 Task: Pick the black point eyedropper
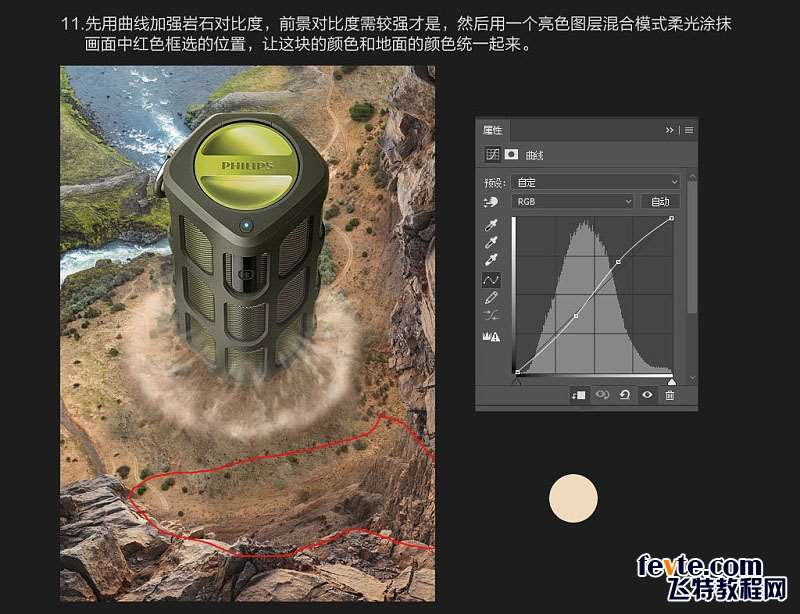point(491,225)
